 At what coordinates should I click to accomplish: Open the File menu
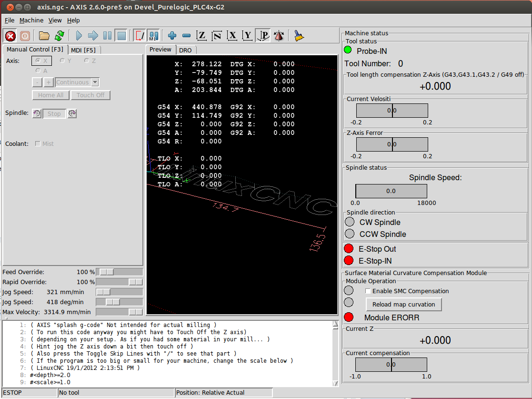(10, 20)
